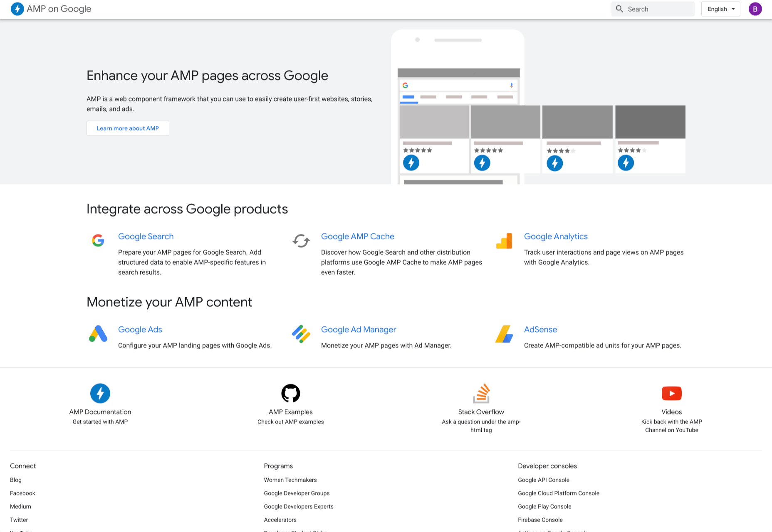Image resolution: width=772 pixels, height=532 pixels.
Task: Open the English language dropdown
Action: point(720,9)
